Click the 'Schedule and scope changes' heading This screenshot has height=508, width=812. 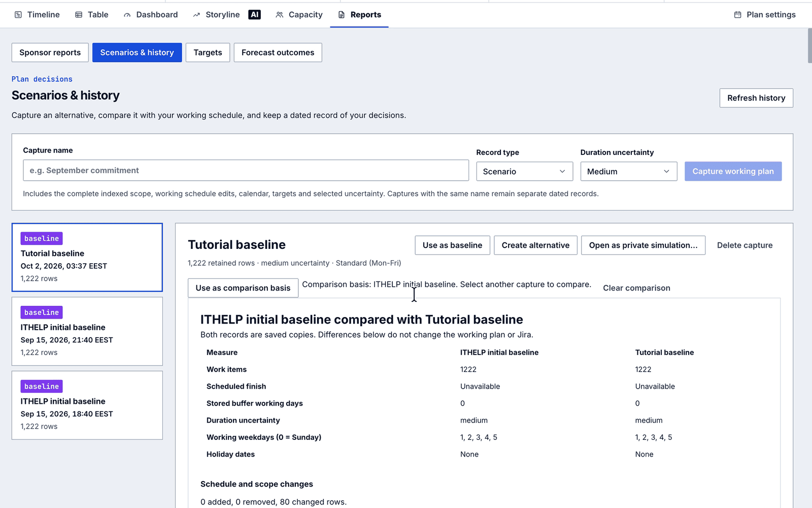[x=257, y=484]
